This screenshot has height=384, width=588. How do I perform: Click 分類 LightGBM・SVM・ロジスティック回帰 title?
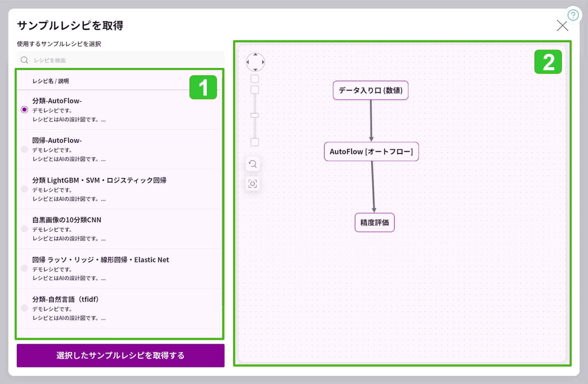click(99, 180)
